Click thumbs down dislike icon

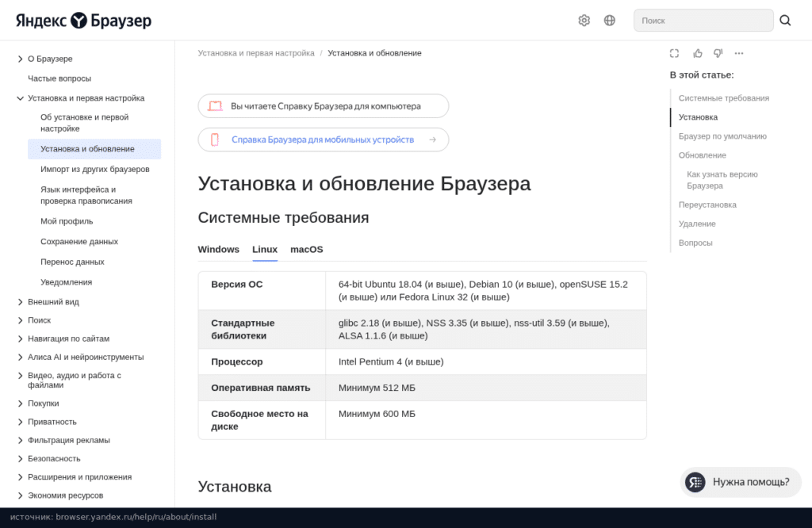tap(718, 53)
